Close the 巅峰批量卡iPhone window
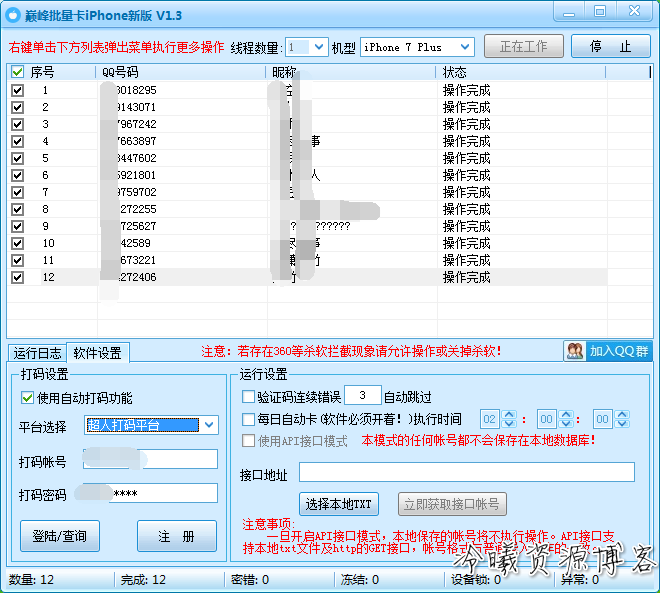Screen dimensions: 660x593 pyautogui.click(x=634, y=11)
